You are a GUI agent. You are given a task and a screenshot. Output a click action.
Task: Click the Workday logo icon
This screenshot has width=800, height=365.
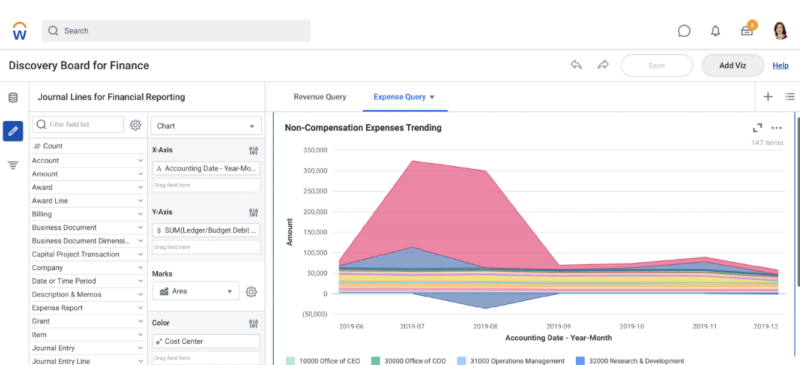pos(19,31)
